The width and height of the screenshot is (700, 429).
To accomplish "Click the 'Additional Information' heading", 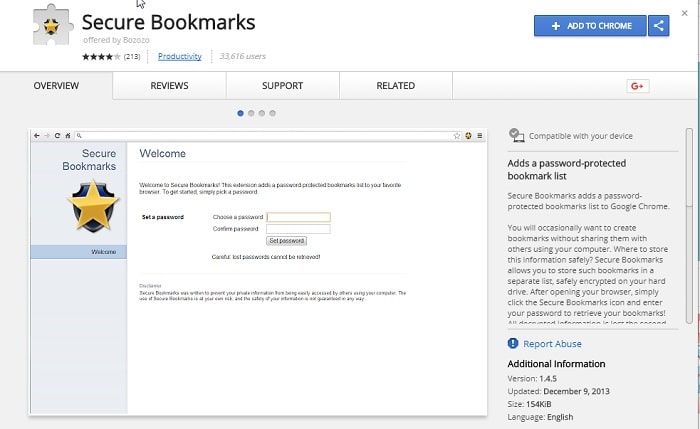I will click(556, 364).
